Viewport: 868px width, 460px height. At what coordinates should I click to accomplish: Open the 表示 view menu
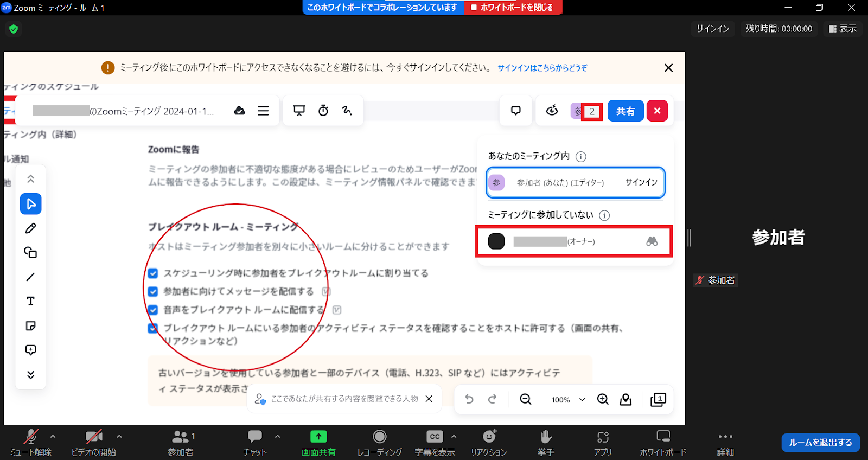(x=843, y=29)
